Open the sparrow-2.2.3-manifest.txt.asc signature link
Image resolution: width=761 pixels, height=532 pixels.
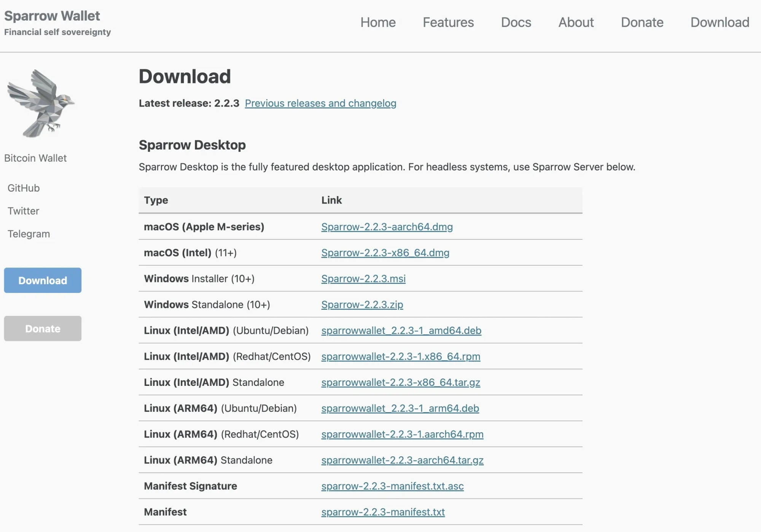coord(392,486)
